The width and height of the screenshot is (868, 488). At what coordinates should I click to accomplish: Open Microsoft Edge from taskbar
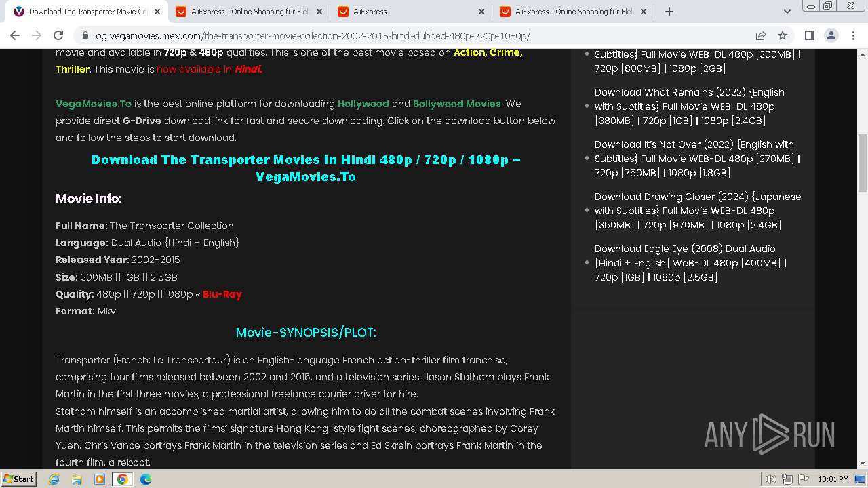click(x=146, y=479)
